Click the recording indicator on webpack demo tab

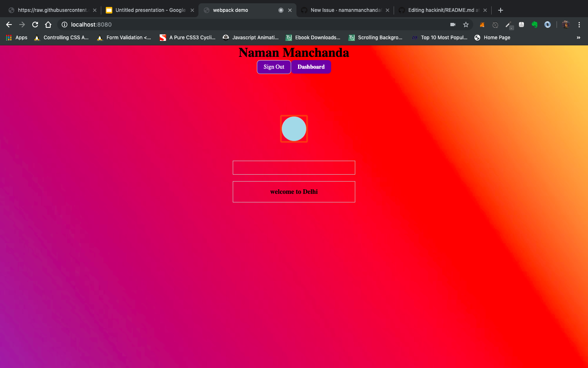coord(281,10)
